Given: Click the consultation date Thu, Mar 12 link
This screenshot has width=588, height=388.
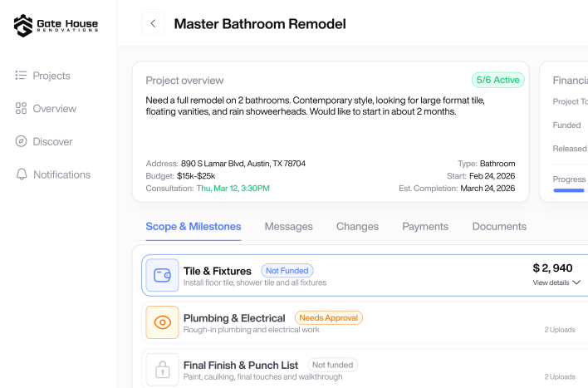Looking at the screenshot, I should [233, 189].
